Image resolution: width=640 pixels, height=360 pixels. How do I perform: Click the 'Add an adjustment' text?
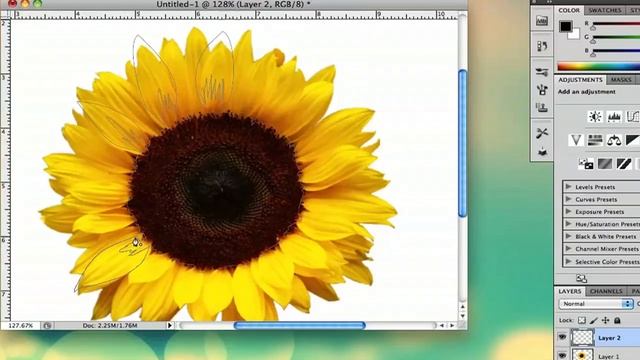(587, 92)
